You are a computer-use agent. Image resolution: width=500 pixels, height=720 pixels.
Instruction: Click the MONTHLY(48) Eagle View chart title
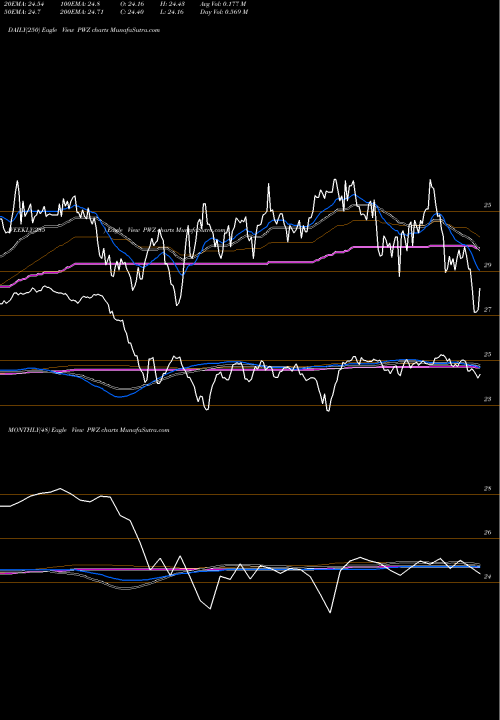click(88, 430)
